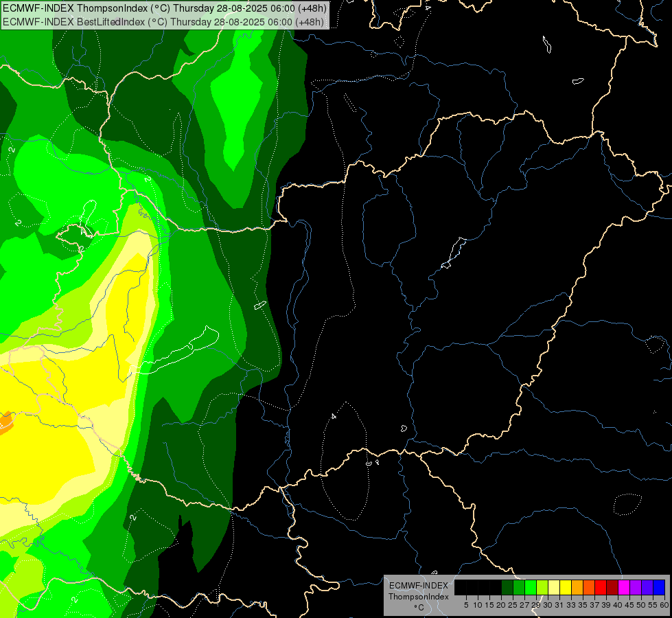This screenshot has width=672, height=618.
Task: Click the dark green 20–25 legend swatch
Action: [507, 587]
